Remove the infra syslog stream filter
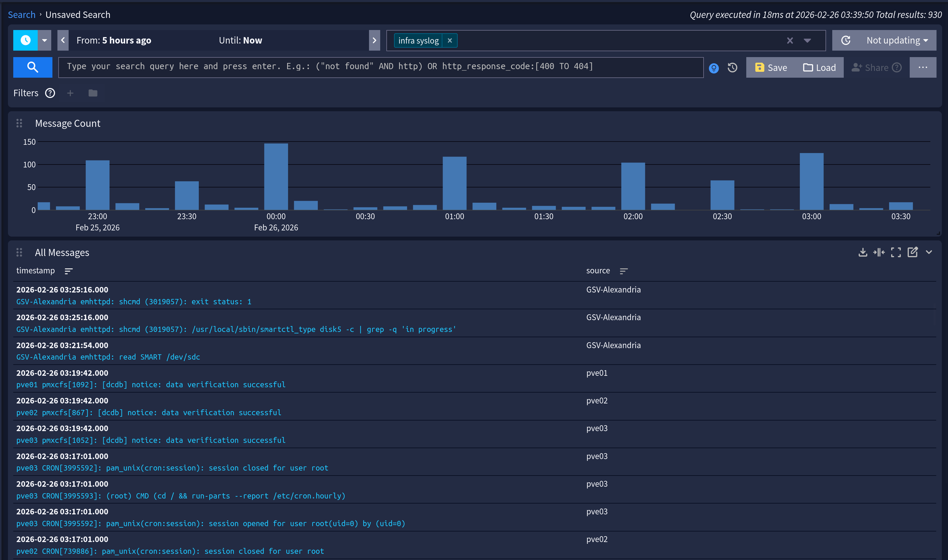 450,40
